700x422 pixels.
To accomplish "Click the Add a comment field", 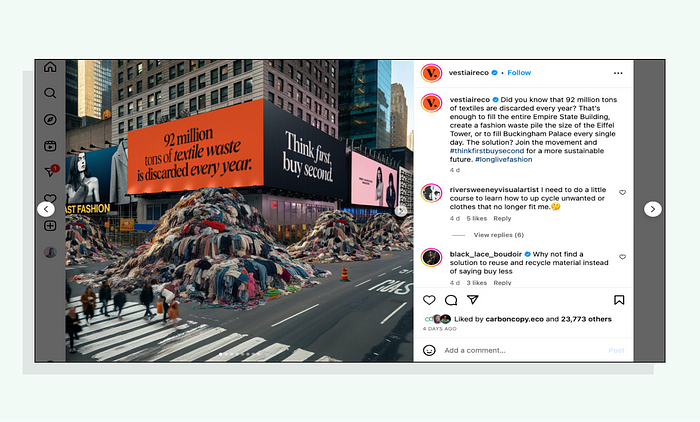I will click(x=522, y=350).
